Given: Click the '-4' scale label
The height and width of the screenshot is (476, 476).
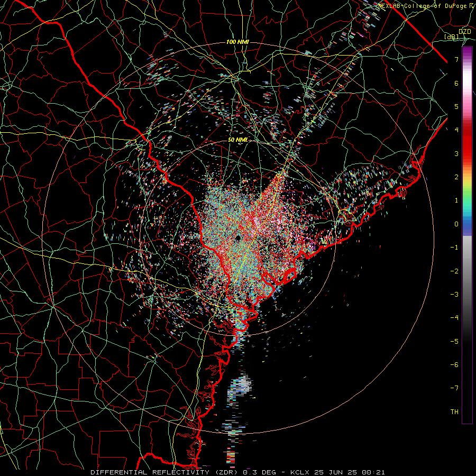Looking at the screenshot, I should pos(454,318).
